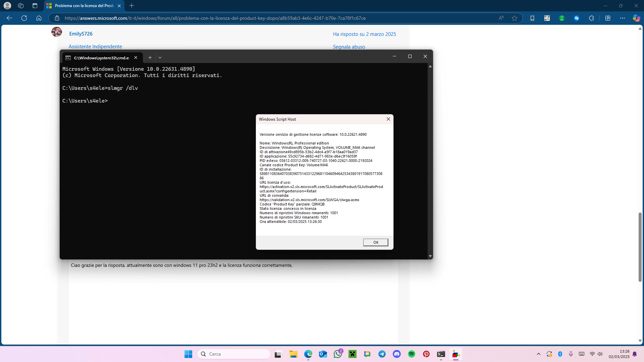Add this page to favorites star
The image size is (644, 362).
(x=515, y=18)
